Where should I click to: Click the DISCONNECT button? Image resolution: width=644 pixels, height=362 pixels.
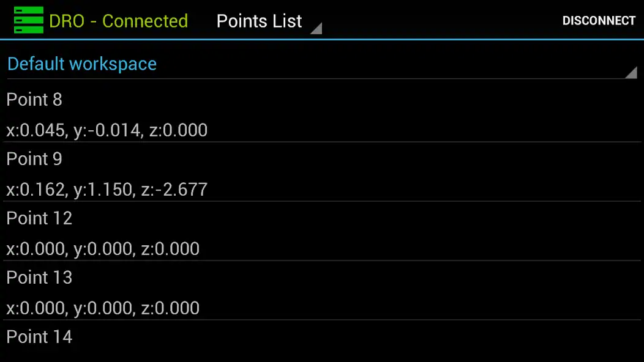click(599, 21)
